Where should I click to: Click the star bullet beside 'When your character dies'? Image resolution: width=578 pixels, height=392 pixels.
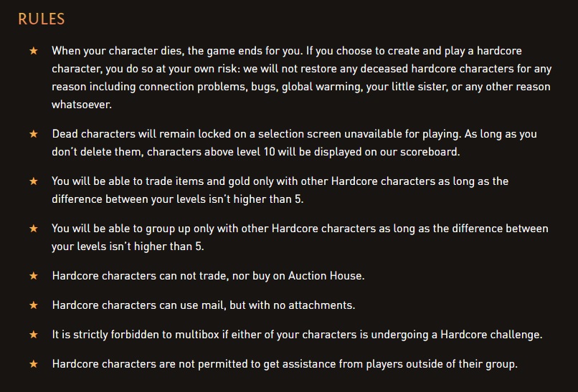click(x=34, y=50)
